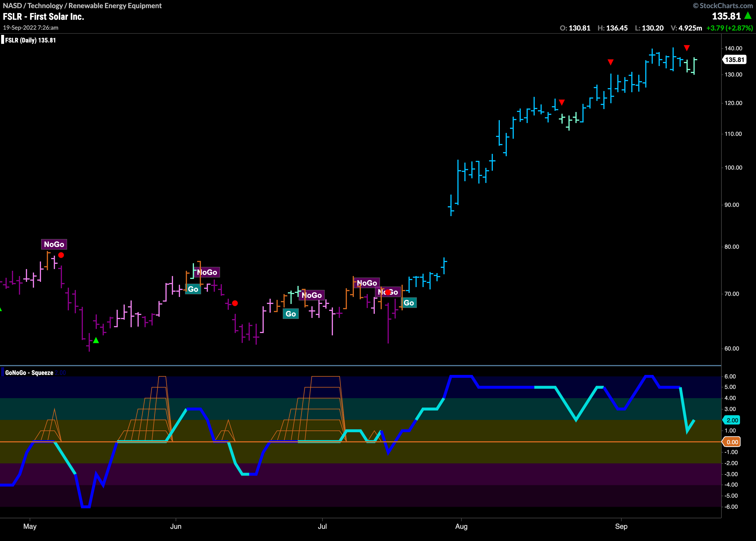Click the 110.00 price axis label
The height and width of the screenshot is (541, 756).
(733, 134)
